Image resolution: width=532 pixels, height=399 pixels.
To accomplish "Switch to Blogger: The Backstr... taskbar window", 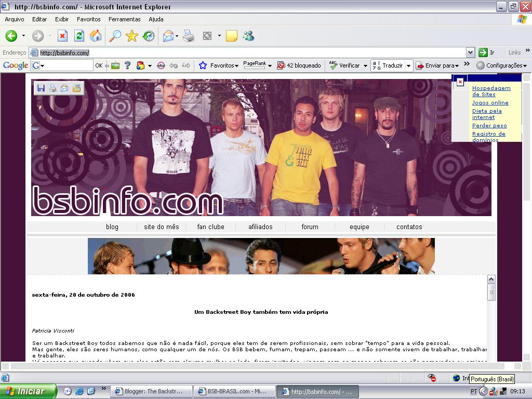I will 151,391.
